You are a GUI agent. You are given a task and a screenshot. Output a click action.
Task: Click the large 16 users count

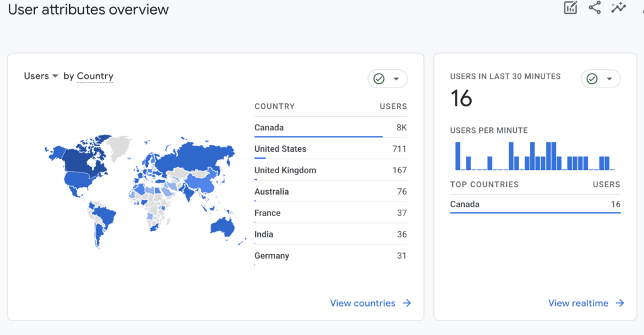(x=461, y=99)
